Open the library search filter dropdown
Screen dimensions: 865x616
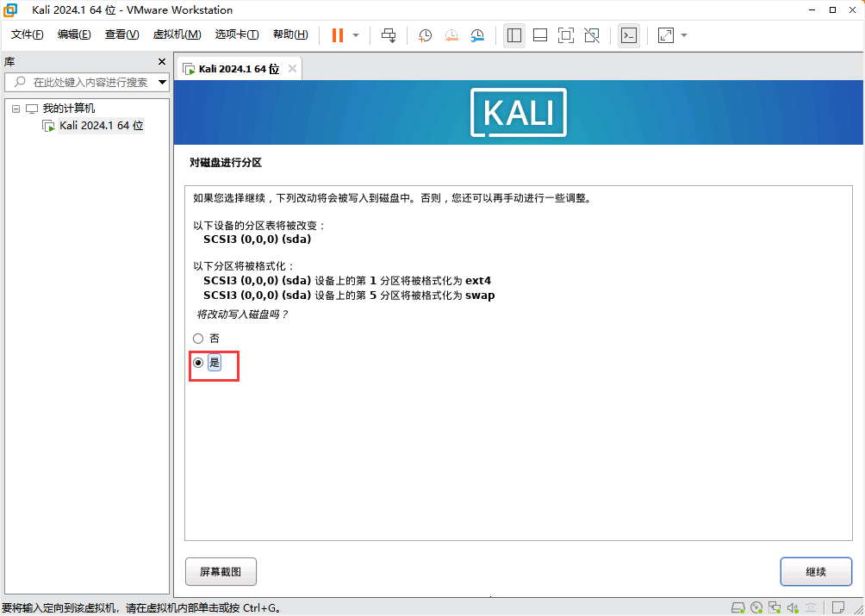162,83
